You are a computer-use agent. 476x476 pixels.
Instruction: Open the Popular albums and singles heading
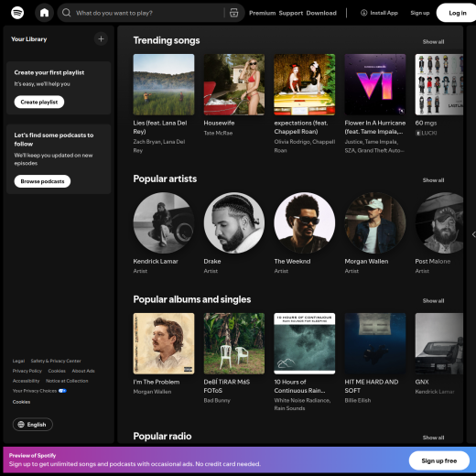click(x=192, y=299)
